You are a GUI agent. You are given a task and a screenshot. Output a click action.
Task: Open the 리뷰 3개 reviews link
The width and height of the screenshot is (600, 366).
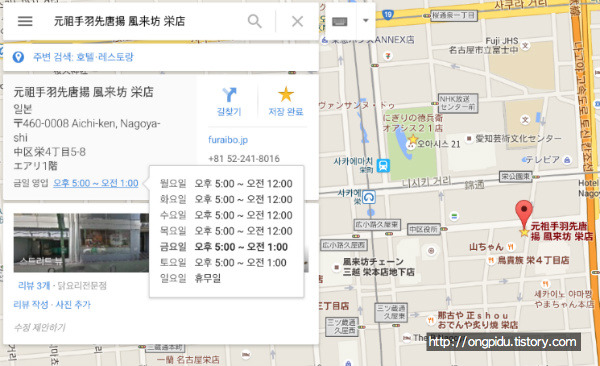[34, 286]
